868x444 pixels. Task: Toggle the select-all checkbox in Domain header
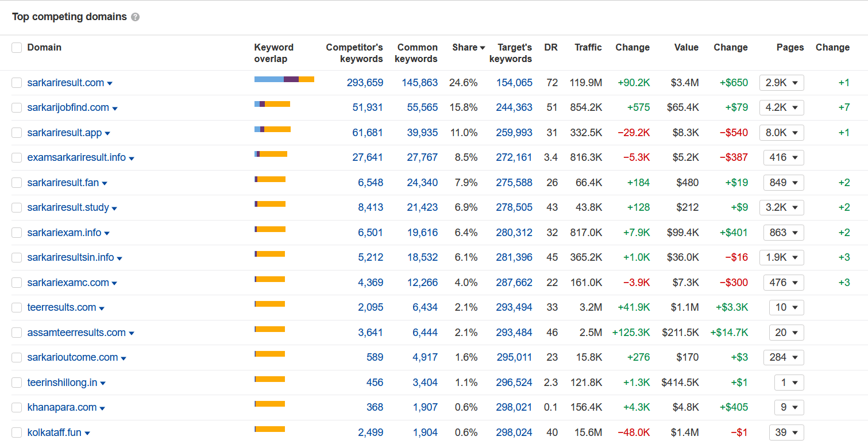pyautogui.click(x=17, y=48)
